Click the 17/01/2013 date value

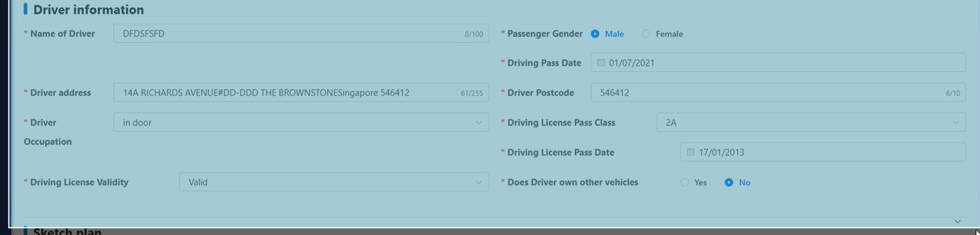[x=721, y=152]
